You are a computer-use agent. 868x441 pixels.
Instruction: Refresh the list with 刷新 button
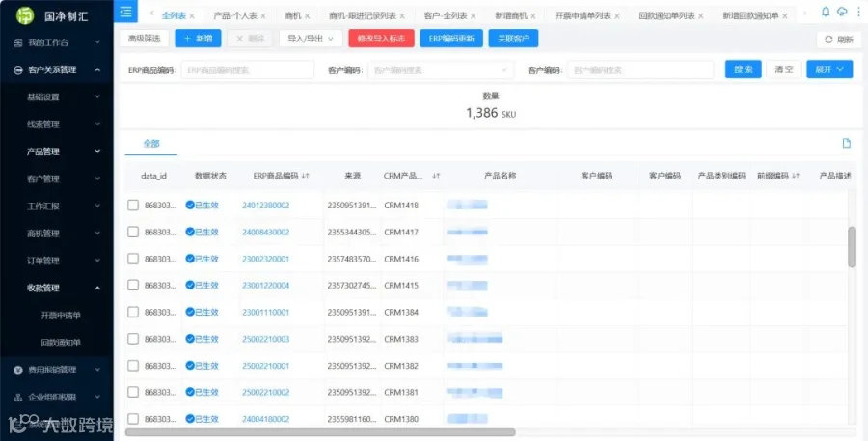tap(839, 40)
